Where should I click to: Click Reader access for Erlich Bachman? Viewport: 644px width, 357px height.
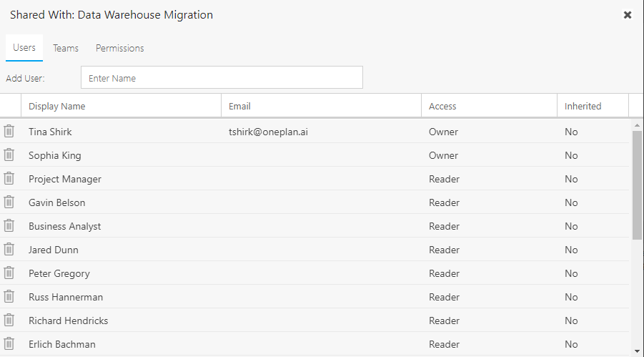click(489, 344)
